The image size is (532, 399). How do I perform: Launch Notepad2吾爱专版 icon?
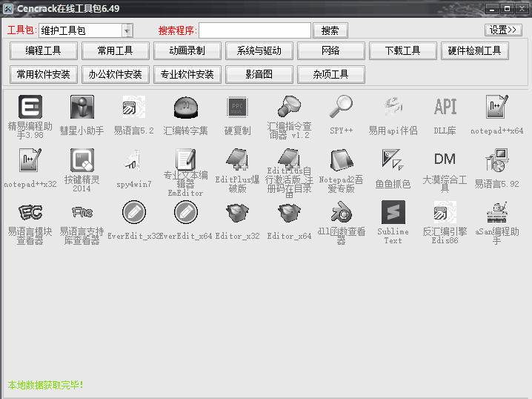tap(341, 160)
